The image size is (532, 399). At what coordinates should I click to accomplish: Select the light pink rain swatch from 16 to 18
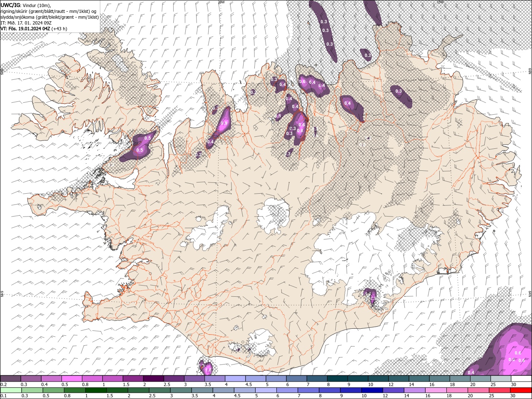436,390
